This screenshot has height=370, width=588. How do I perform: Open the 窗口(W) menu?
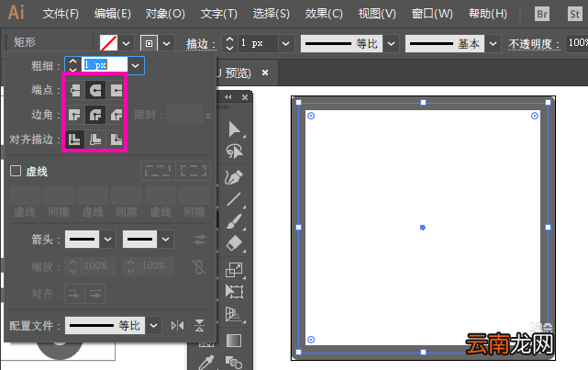click(432, 14)
